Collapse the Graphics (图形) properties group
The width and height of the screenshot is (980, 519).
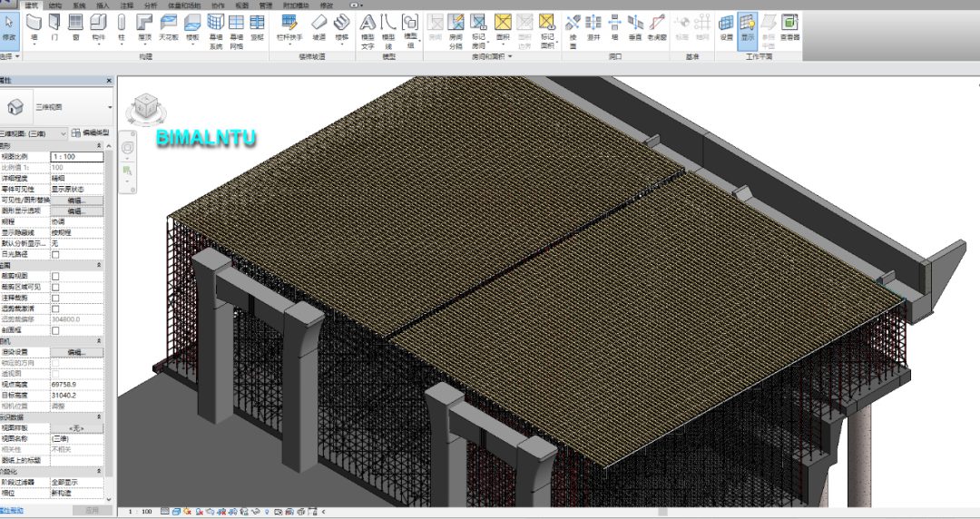(99, 146)
